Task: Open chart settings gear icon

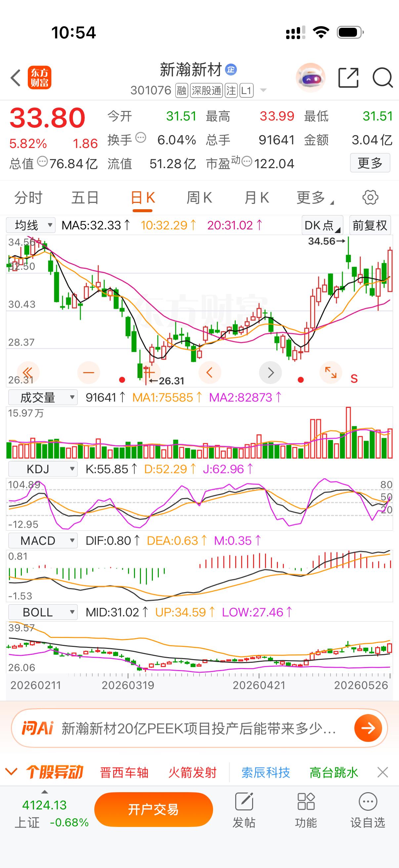Action: (x=370, y=197)
